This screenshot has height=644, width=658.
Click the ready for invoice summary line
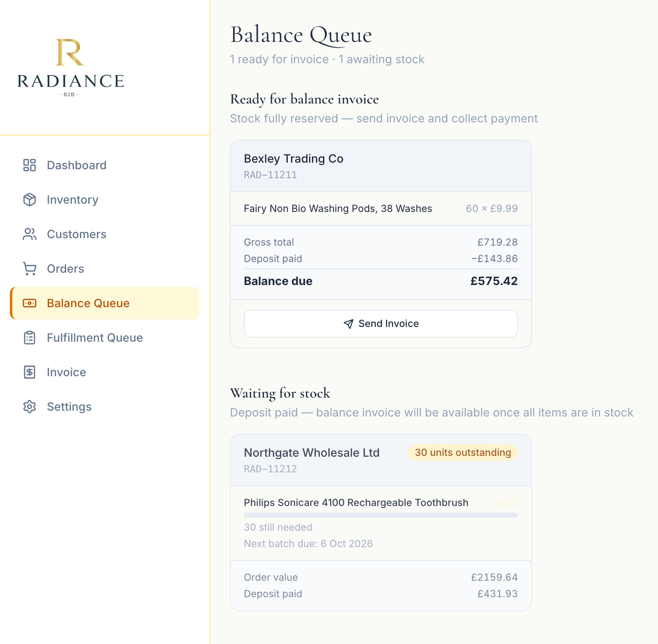point(327,60)
